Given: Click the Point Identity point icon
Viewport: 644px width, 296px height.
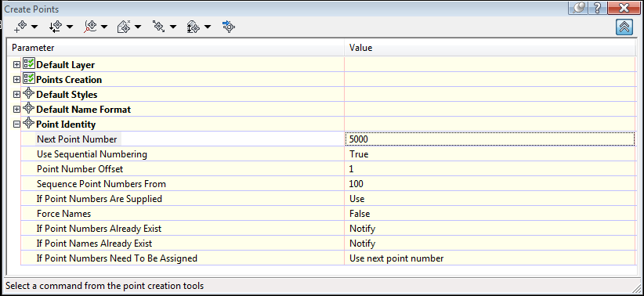Looking at the screenshot, I should pyautogui.click(x=28, y=123).
